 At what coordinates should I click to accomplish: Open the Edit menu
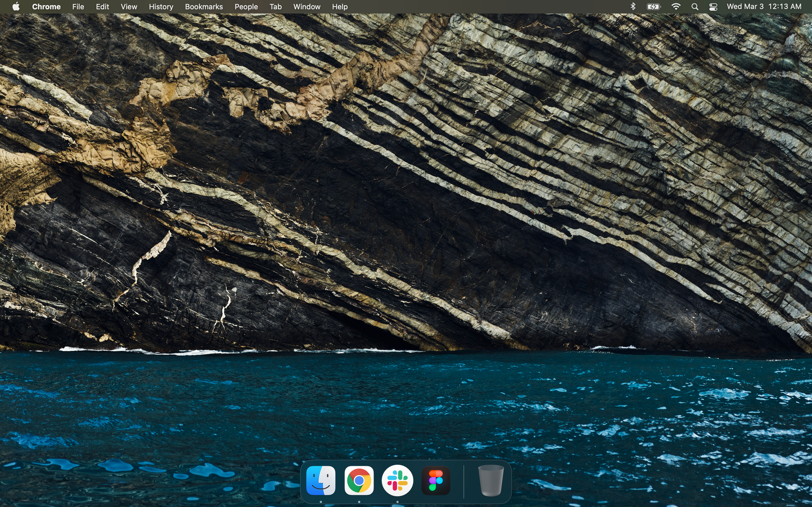pos(102,7)
